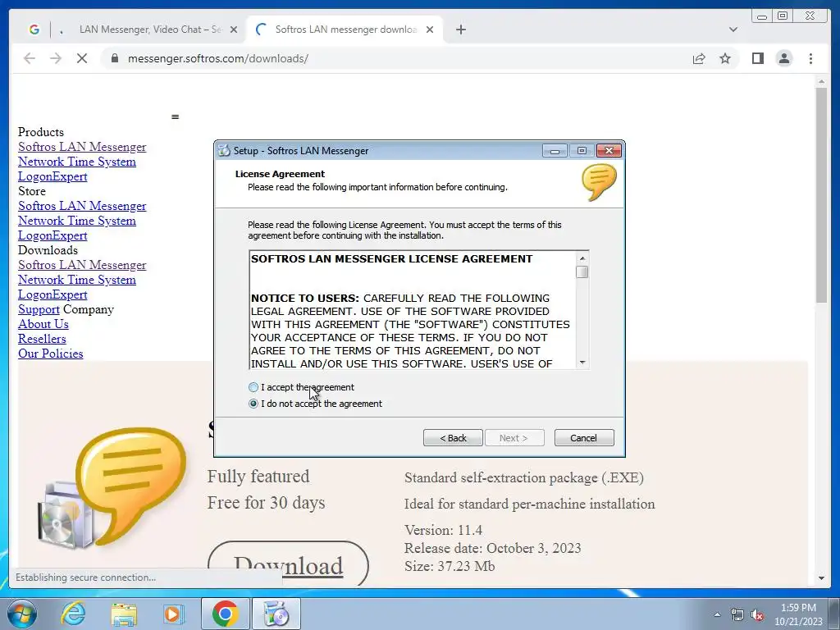Click the webpage scroll up arrow
The image size is (840, 630).
(x=821, y=81)
